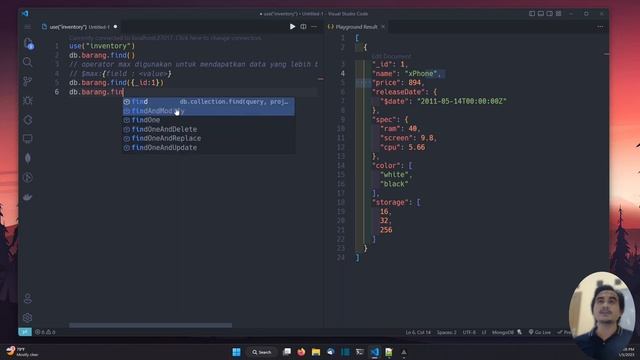The image size is (640, 360).
Task: Click the horizontal scrollbar of the playground editor
Action: (x=150, y=325)
